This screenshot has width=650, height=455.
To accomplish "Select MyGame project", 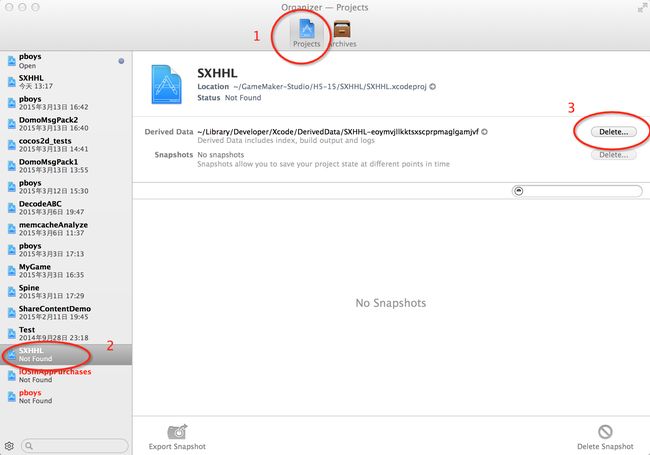I will coord(66,271).
